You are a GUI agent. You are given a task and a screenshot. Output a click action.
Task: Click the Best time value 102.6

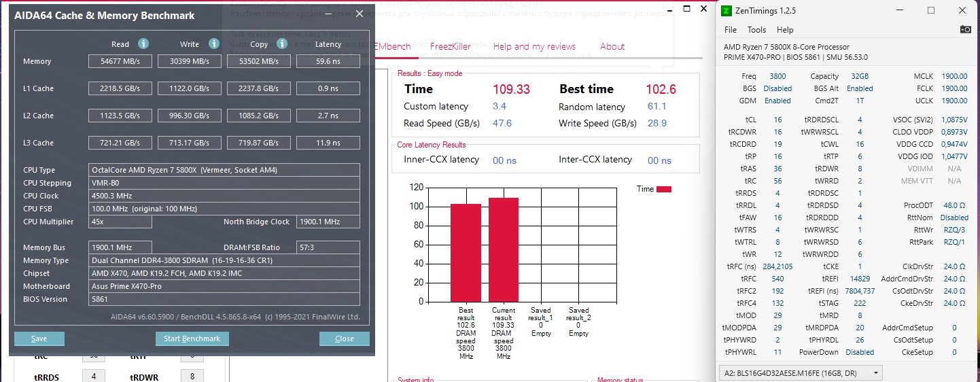pos(661,89)
